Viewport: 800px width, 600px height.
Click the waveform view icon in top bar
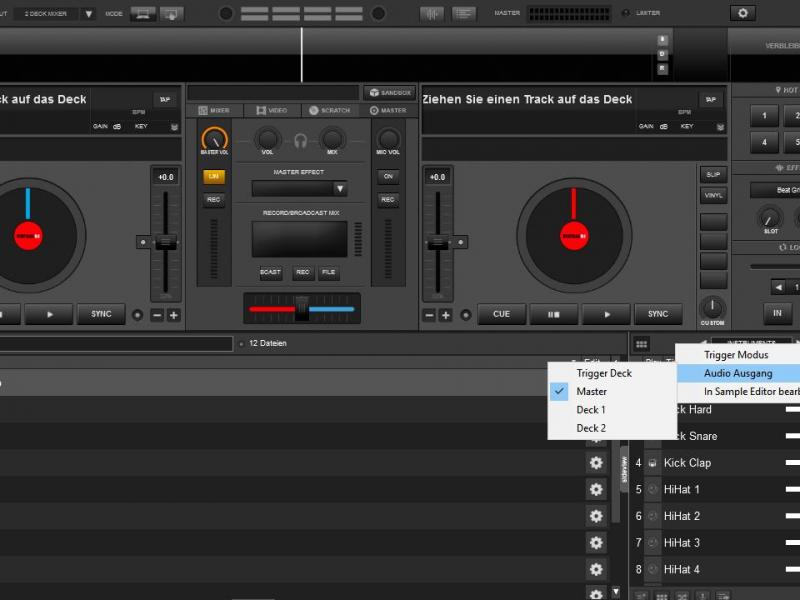432,13
